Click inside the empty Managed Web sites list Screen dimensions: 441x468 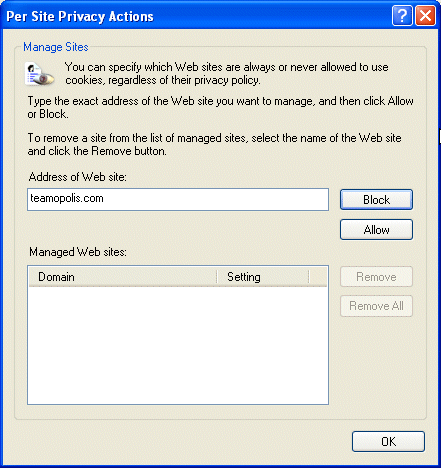178,345
